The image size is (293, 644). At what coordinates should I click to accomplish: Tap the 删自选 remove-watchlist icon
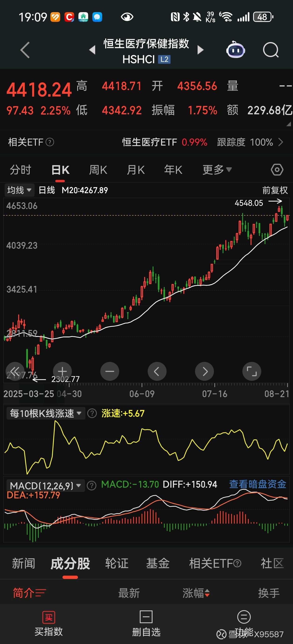tap(146, 617)
